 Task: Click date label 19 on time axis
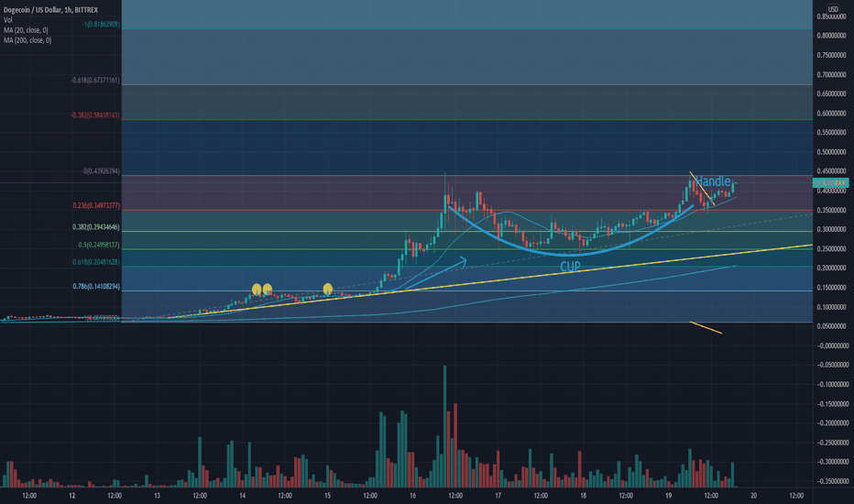(668, 496)
